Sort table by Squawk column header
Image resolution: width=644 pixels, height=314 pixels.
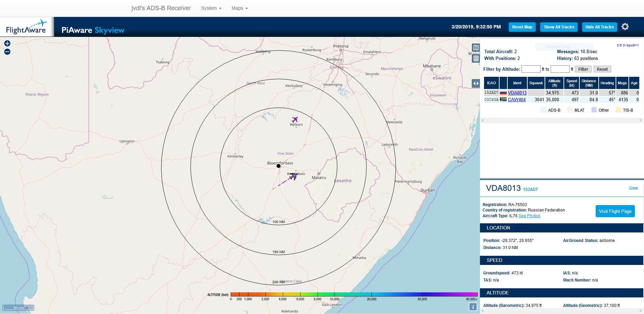click(536, 83)
